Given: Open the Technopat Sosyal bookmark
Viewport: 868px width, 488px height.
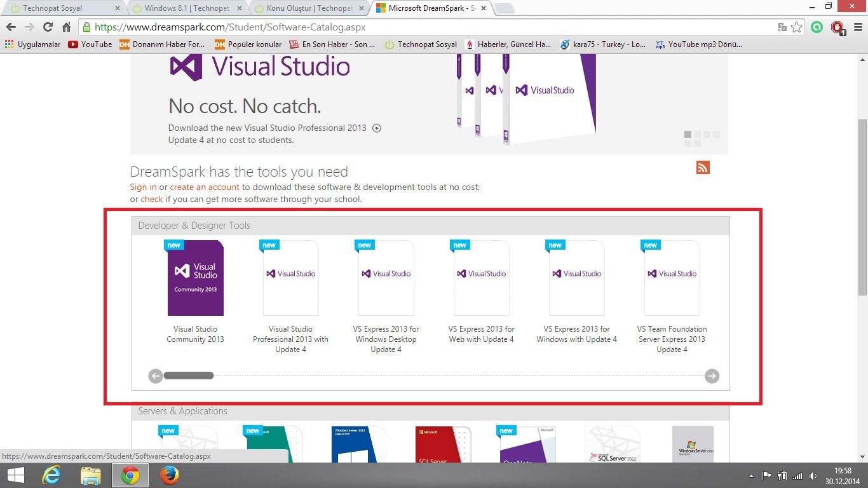Looking at the screenshot, I should click(421, 44).
